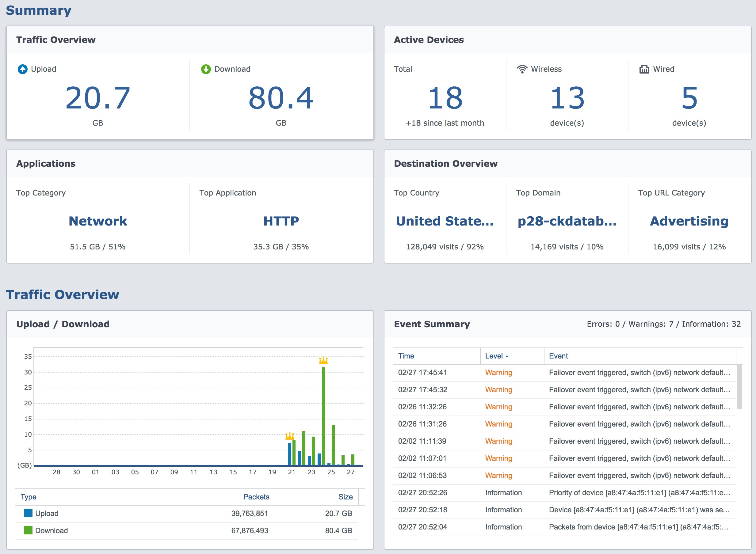Click the Event Summary vertical scrollbar

tap(739, 387)
